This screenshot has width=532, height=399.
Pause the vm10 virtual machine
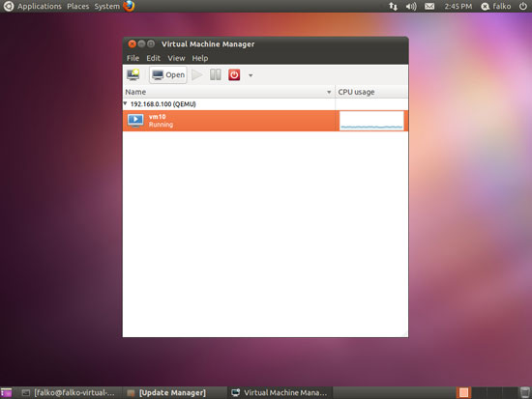(216, 75)
